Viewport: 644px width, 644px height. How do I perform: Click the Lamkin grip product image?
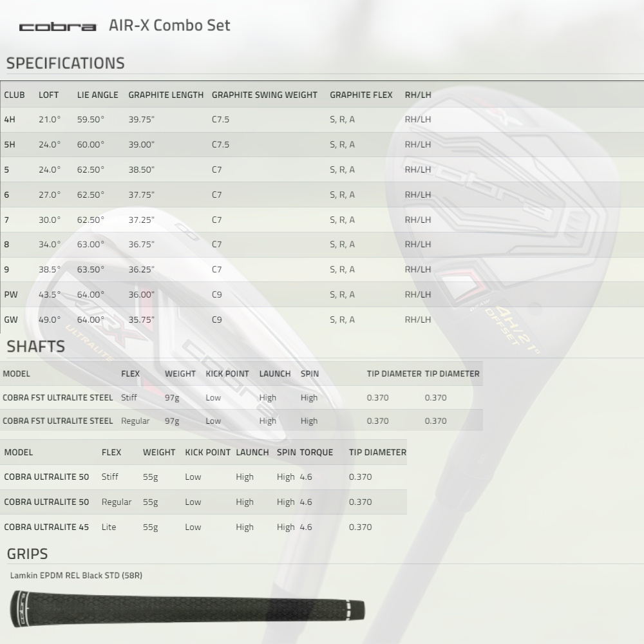coord(187,609)
